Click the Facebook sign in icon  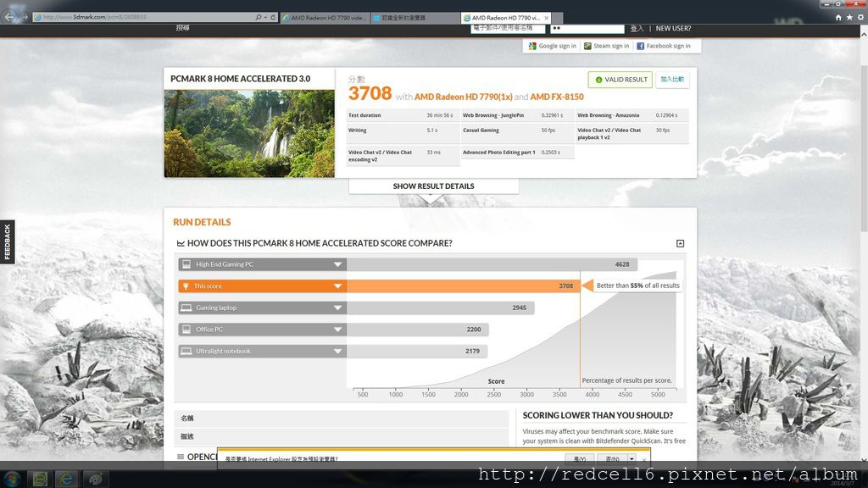(641, 46)
